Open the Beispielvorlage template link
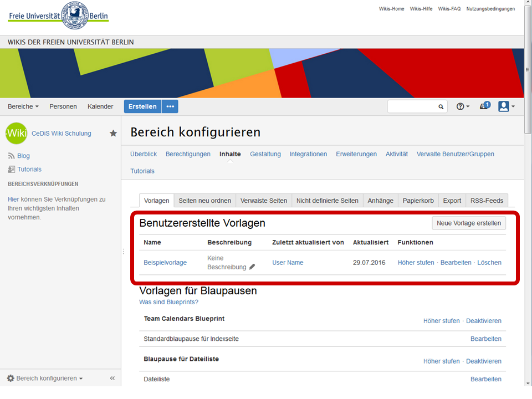Viewport: 532px width, 399px height. click(x=165, y=263)
